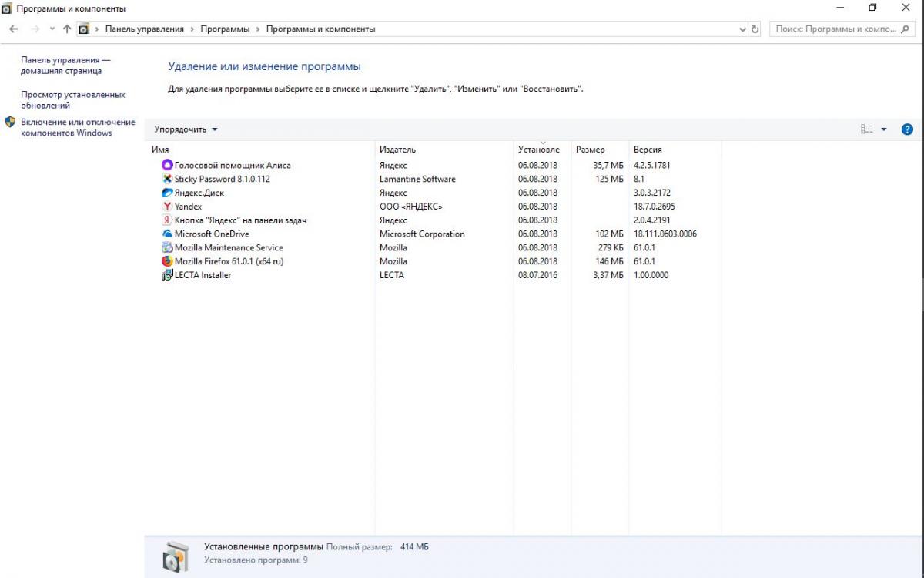Image resolution: width=924 pixels, height=578 pixels.
Task: Click the Голосовой помощник Алиса icon
Action: coord(167,165)
